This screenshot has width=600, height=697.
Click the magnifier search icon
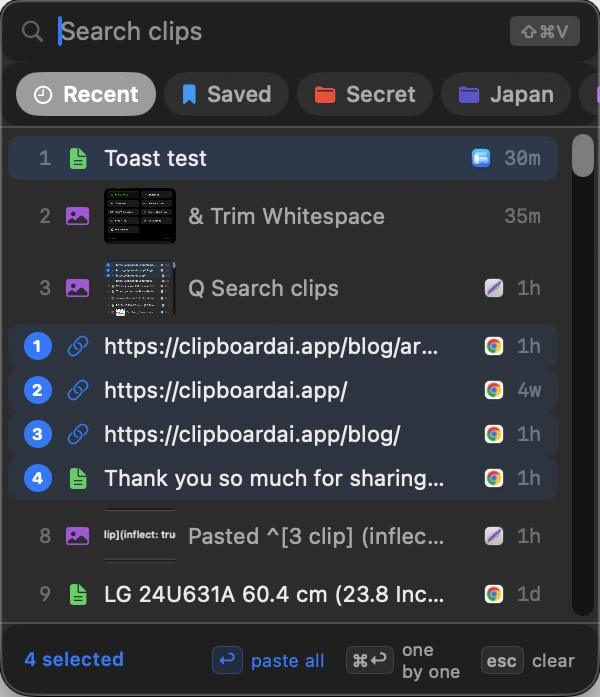pos(32,32)
